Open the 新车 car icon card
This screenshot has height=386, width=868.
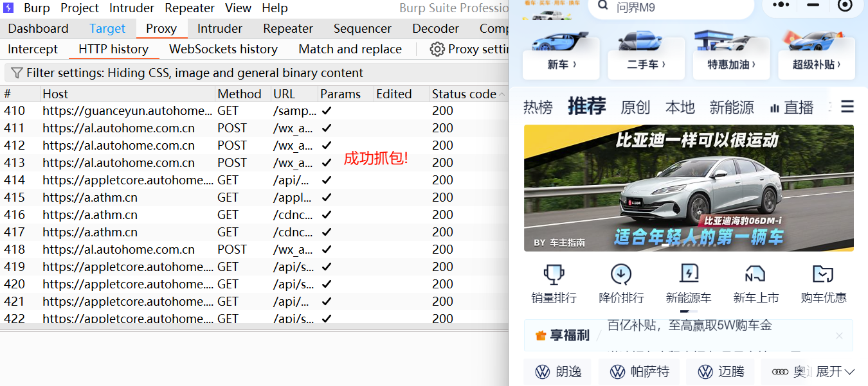[x=561, y=55]
